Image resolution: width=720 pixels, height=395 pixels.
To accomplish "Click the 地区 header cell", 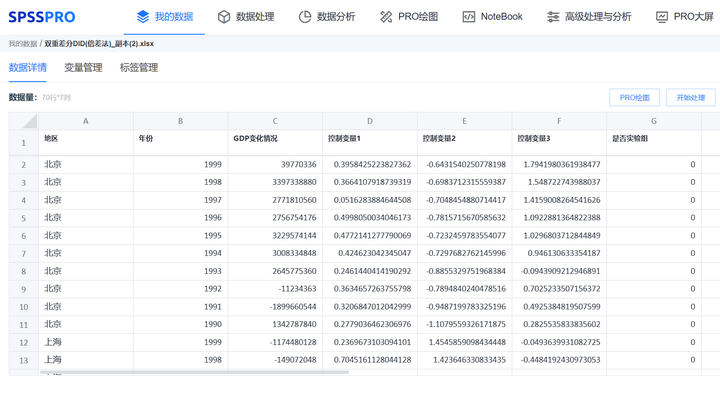I will (86, 142).
